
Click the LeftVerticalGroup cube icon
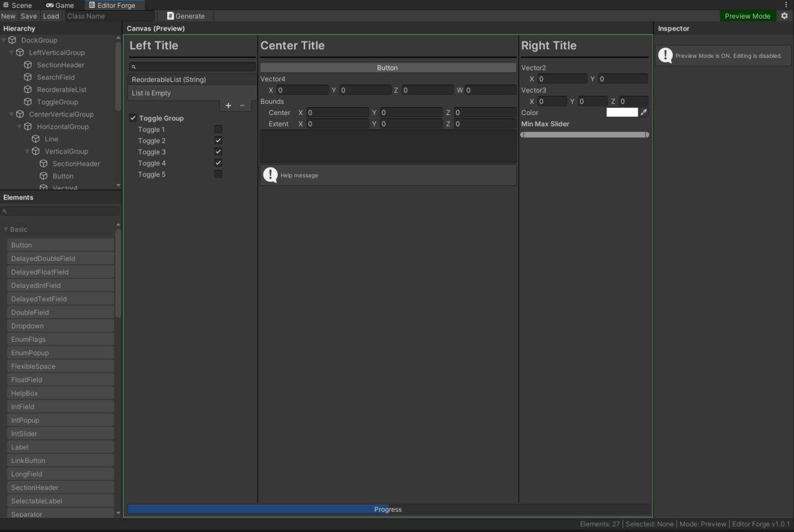pos(20,52)
